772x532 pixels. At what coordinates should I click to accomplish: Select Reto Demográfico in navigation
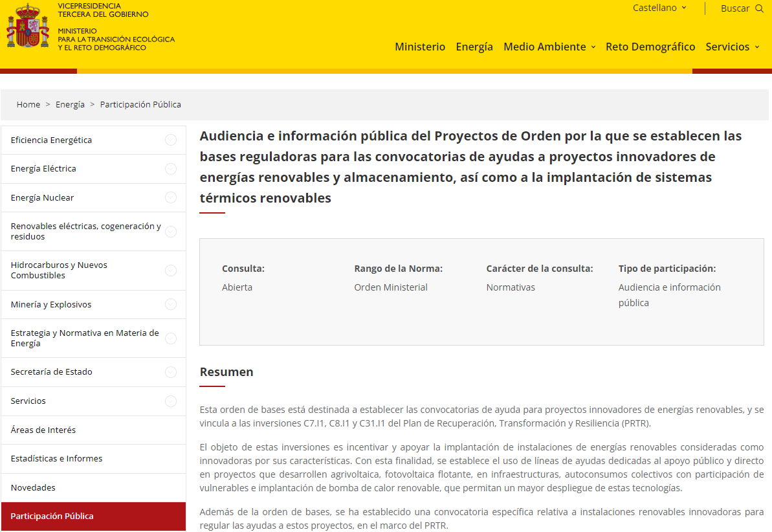pos(650,47)
